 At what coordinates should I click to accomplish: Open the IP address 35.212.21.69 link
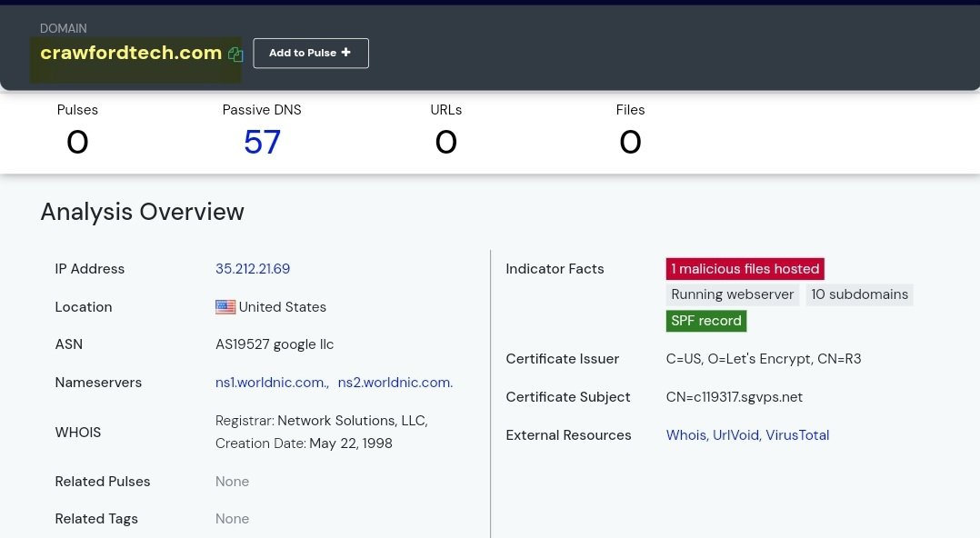click(x=252, y=269)
